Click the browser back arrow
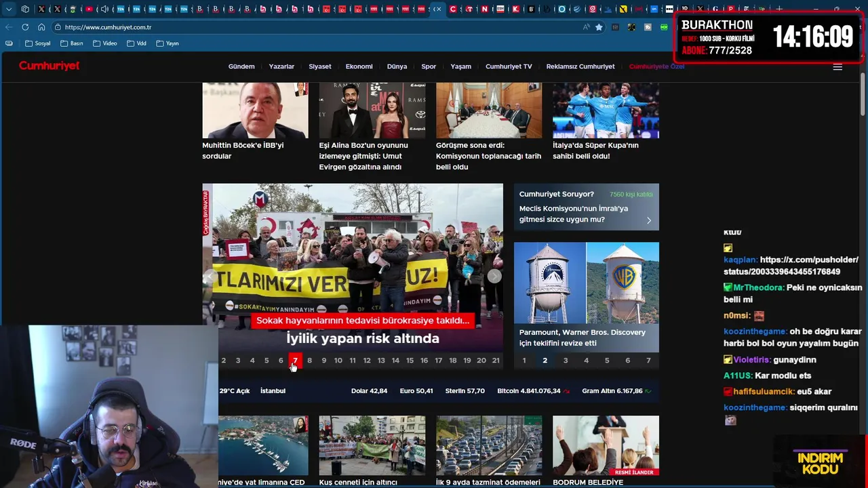 pos(9,27)
